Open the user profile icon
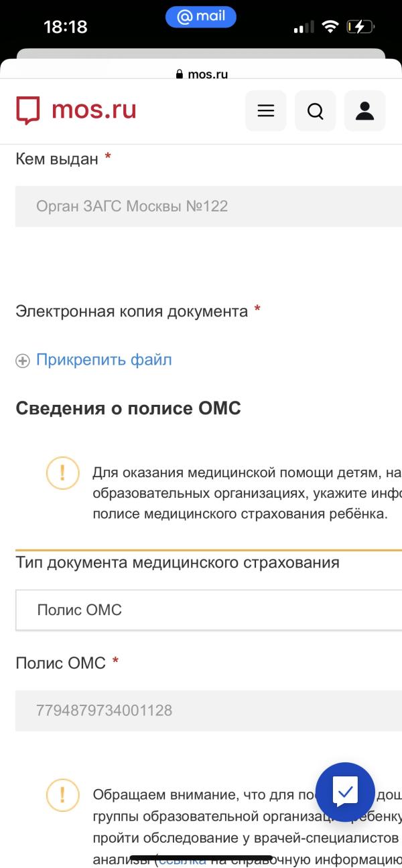The width and height of the screenshot is (402, 868). click(365, 110)
